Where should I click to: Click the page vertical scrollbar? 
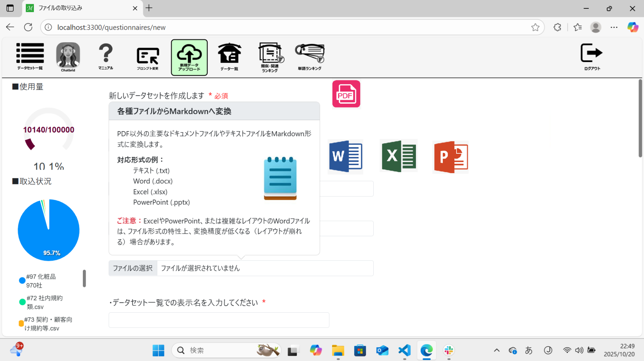[640, 118]
